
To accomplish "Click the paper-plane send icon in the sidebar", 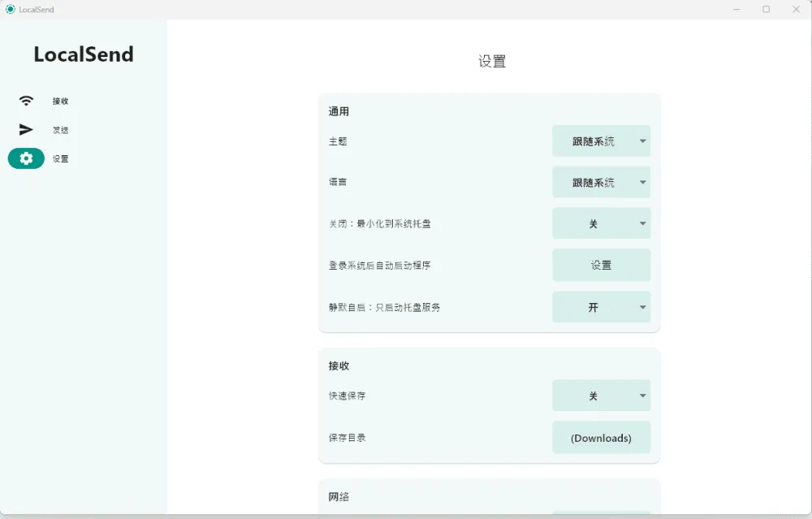I will click(x=25, y=129).
